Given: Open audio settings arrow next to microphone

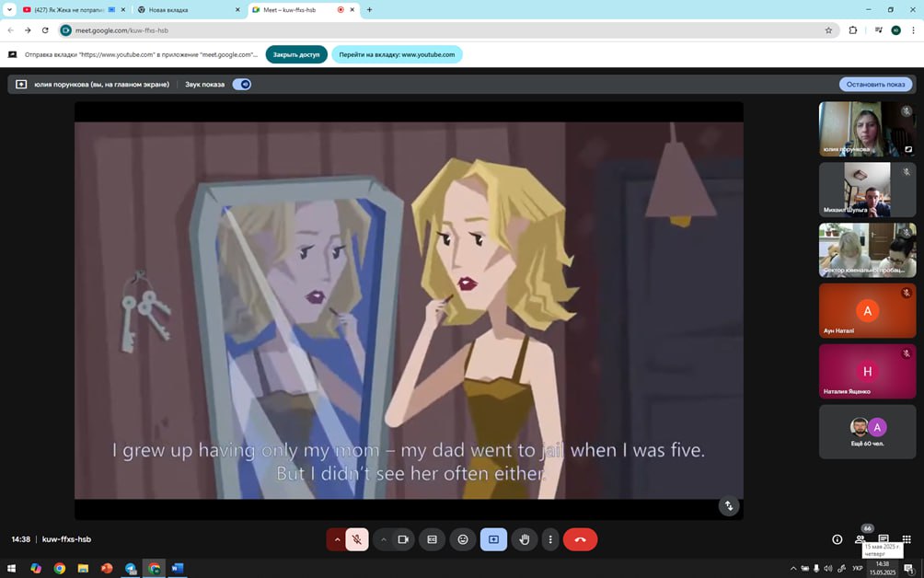Looking at the screenshot, I should point(337,539).
